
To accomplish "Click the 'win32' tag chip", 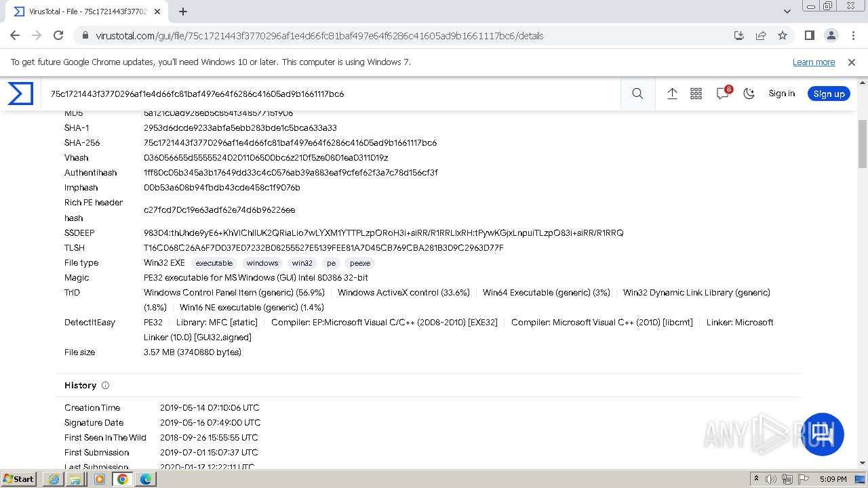I will point(302,263).
